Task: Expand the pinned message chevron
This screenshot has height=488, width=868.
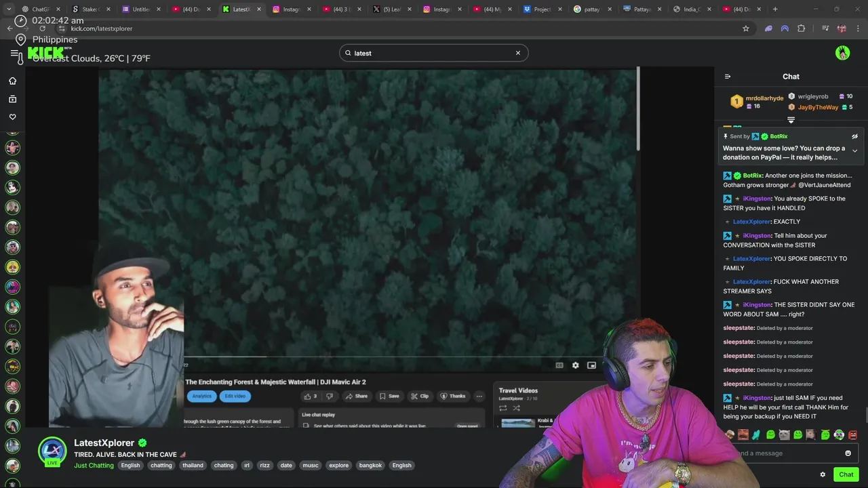Action: tap(854, 151)
